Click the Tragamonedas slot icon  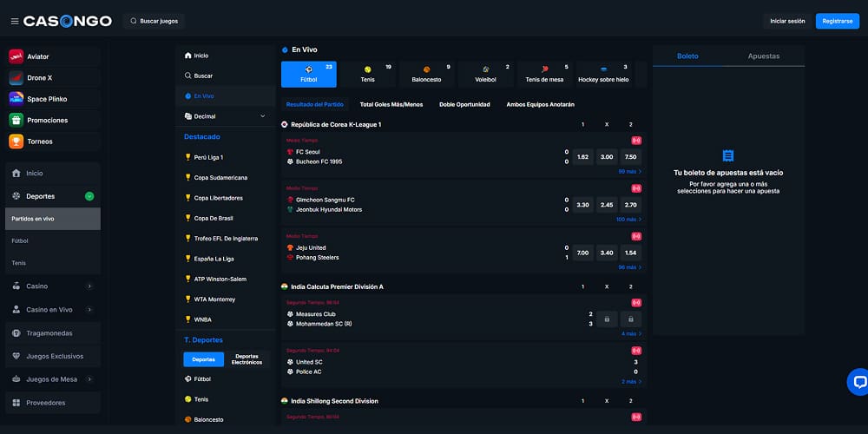16,333
